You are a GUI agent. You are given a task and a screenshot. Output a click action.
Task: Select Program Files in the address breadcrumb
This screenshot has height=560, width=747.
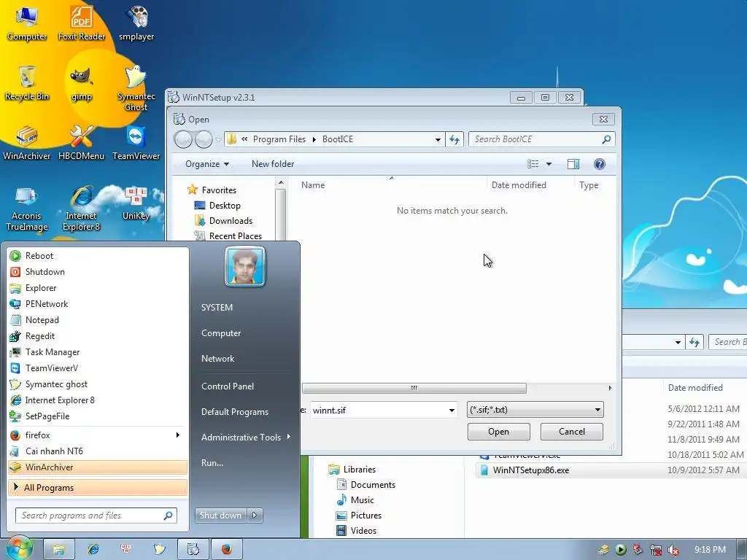[x=279, y=139]
